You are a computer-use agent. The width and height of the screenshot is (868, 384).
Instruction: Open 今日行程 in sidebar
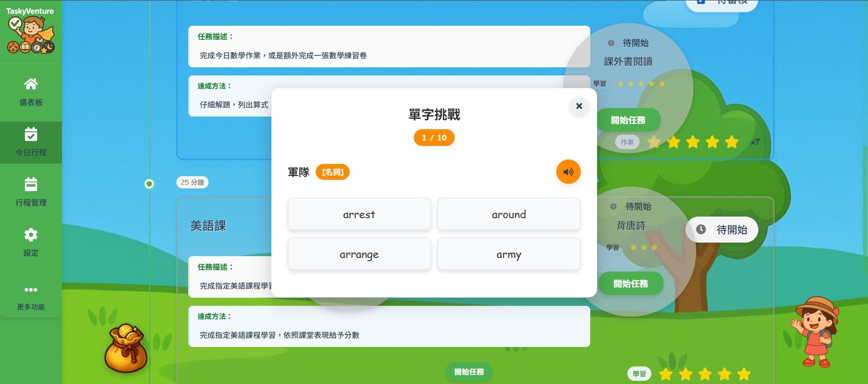(x=31, y=142)
